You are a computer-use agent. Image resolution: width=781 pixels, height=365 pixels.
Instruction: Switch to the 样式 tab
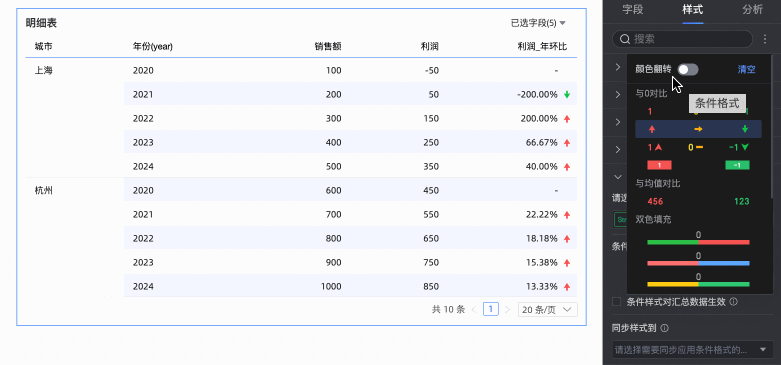click(693, 9)
